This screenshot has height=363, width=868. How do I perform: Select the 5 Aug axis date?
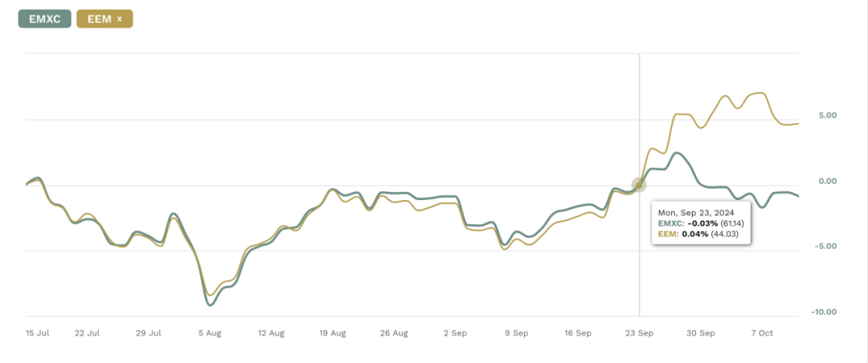coord(210,332)
